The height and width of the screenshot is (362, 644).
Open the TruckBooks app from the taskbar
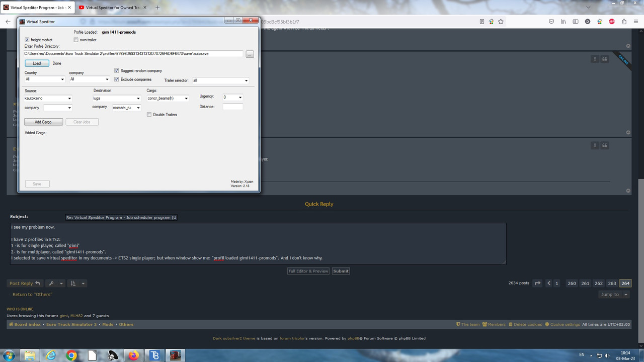(154, 355)
